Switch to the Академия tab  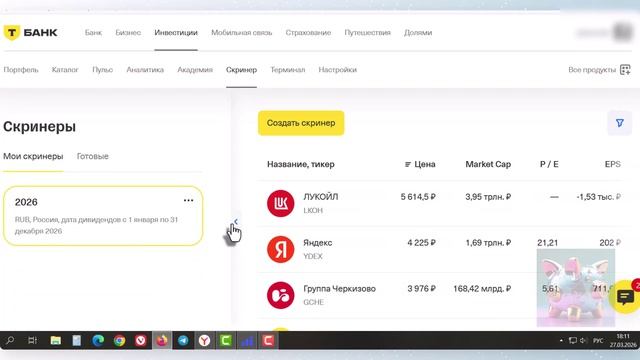tap(195, 70)
